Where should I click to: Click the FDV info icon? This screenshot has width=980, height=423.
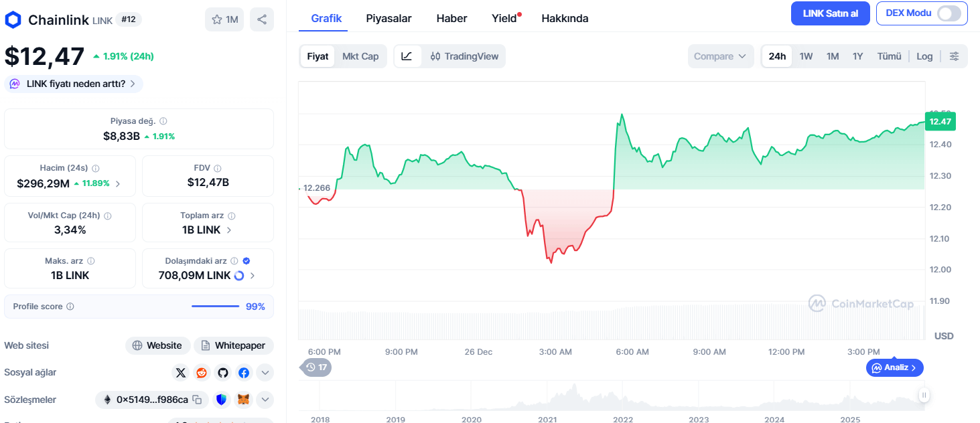pos(218,169)
